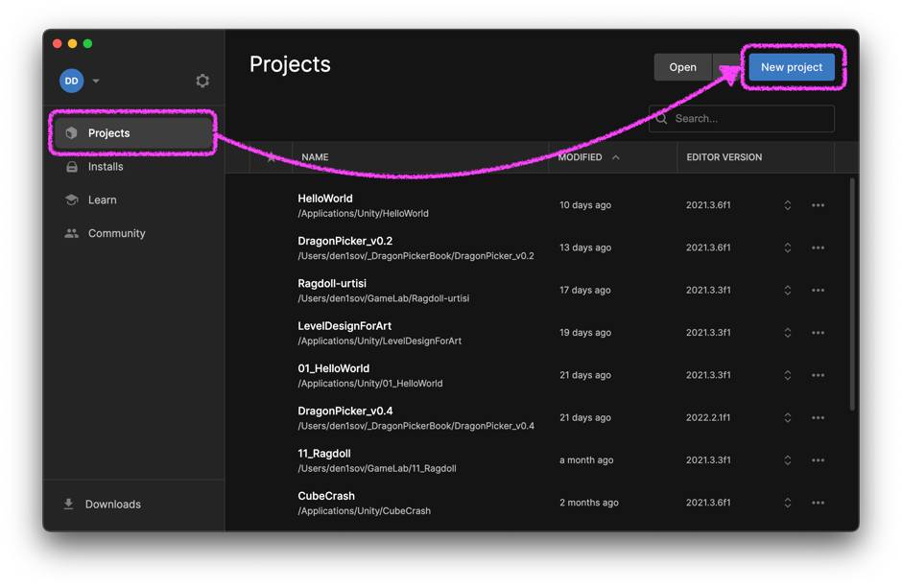Change editor version for Ragdoll-urtisi
Screen dimensions: 902x588
(788, 291)
